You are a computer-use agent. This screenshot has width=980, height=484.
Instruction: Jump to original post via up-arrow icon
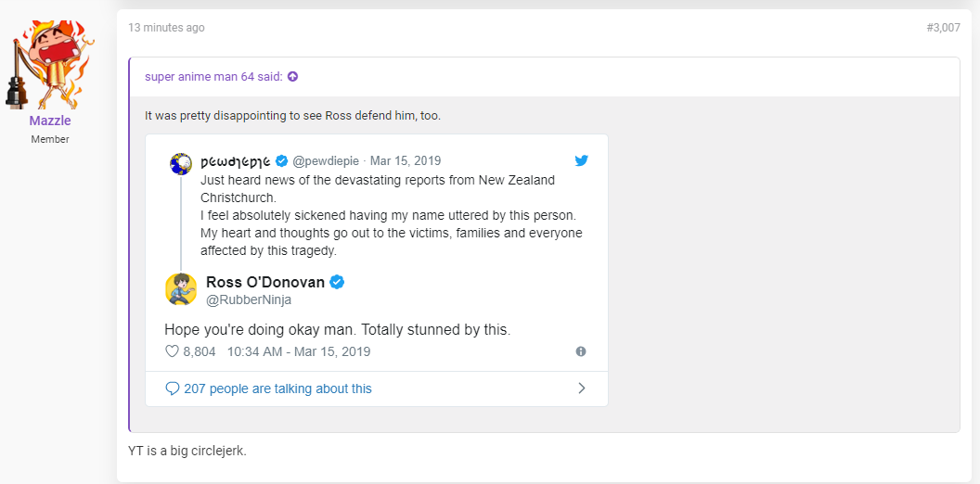[x=292, y=76]
